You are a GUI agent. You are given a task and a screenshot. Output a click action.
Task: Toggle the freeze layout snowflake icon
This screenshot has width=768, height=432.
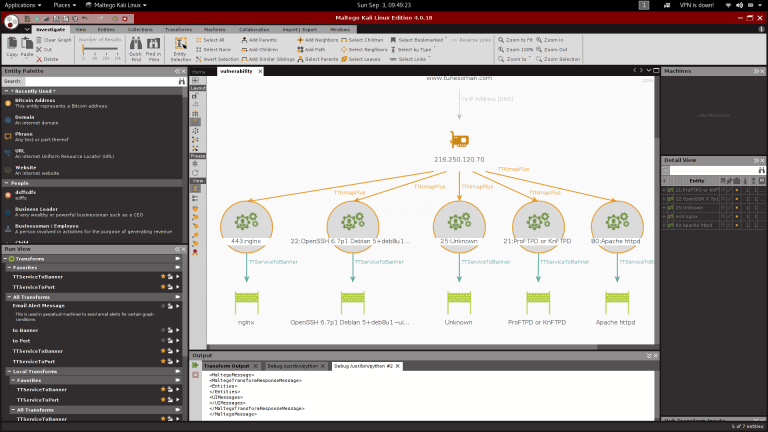(x=195, y=164)
